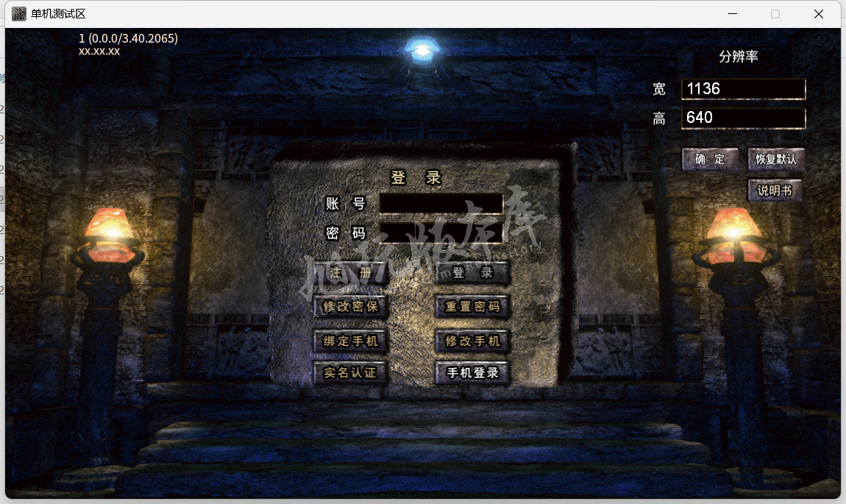846x504 pixels.
Task: Click the XX.XX.XX text
Action: tap(99, 52)
